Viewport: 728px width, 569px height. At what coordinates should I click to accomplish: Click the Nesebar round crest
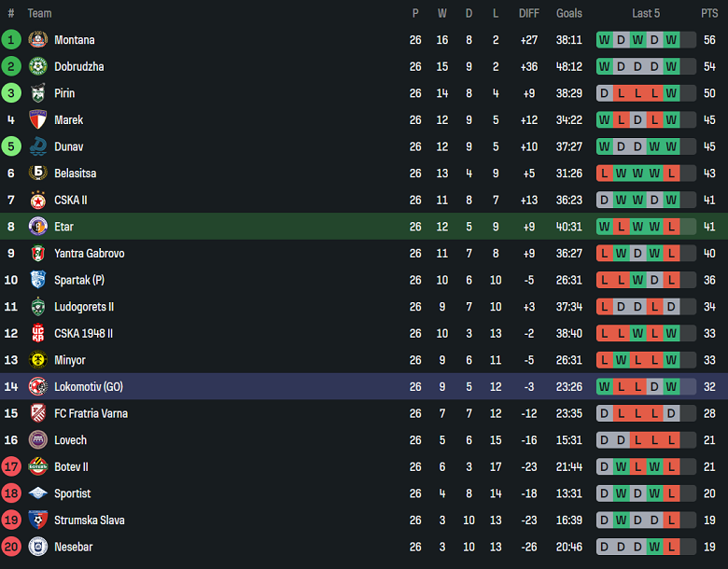click(x=38, y=547)
